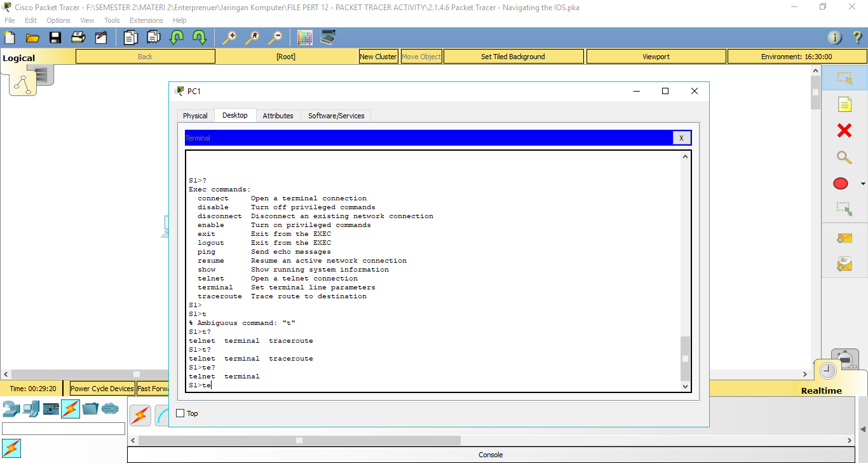Save the activity with the floppy disk icon
This screenshot has height=463, width=868.
(x=55, y=38)
